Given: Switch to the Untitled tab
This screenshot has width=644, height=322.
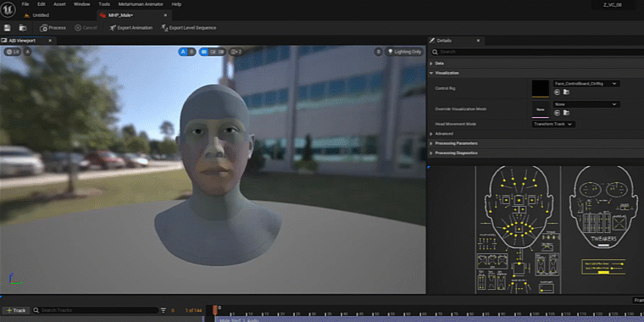Looking at the screenshot, I should (37, 15).
